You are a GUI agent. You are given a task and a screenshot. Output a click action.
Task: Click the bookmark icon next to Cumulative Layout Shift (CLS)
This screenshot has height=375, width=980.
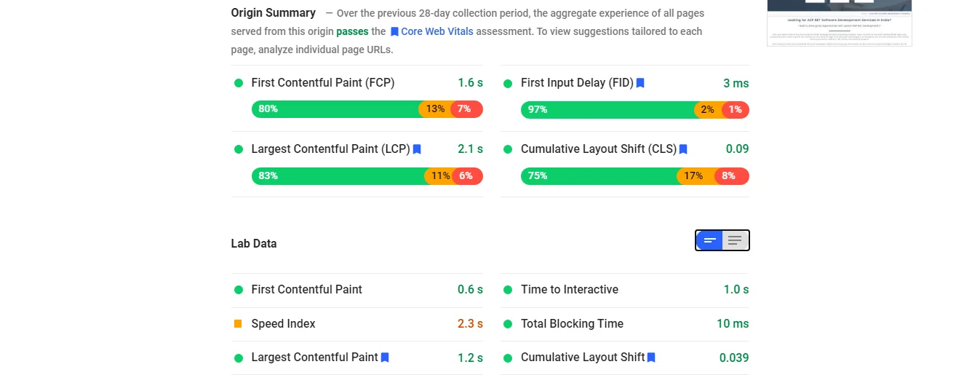tap(683, 149)
